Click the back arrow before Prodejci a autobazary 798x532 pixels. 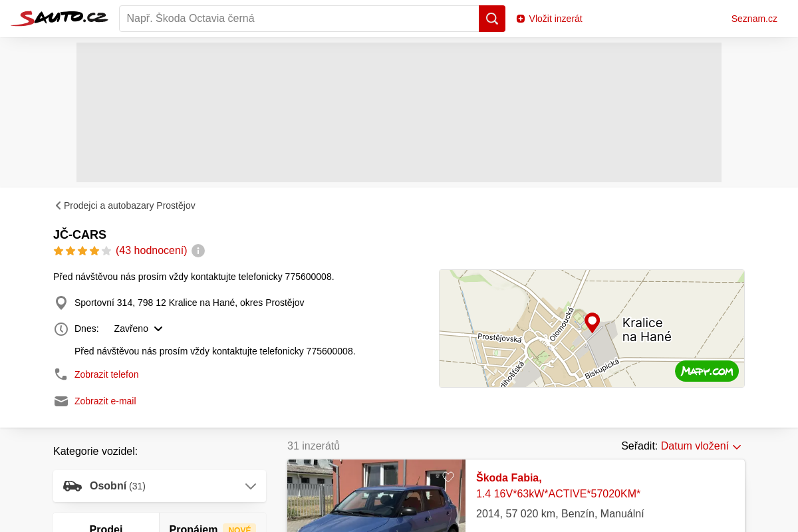(58, 205)
